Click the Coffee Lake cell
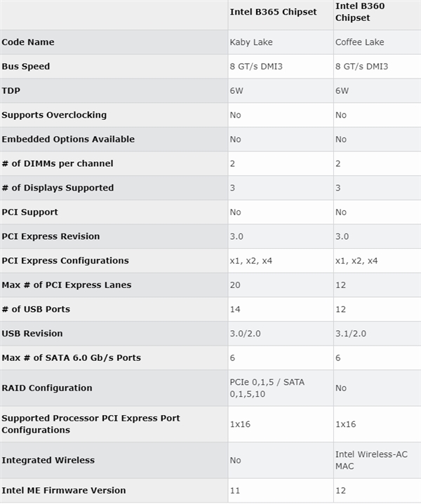The image size is (421, 504). coord(359,42)
